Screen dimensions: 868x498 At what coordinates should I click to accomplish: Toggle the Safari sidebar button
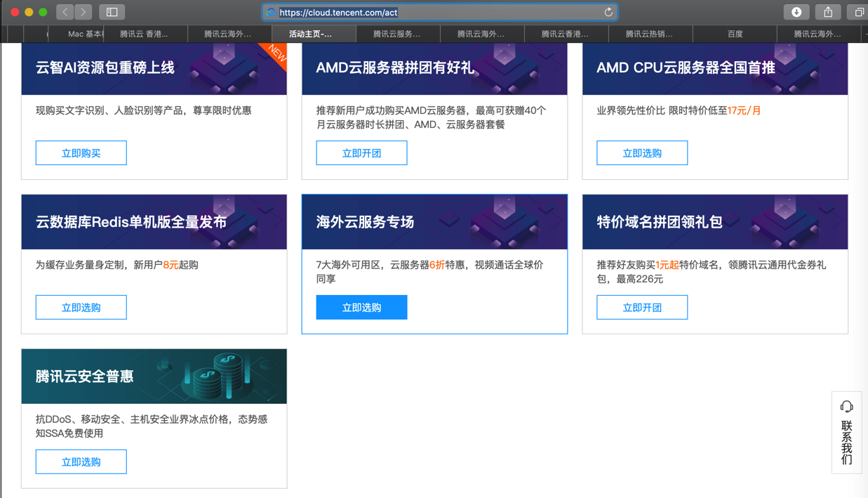(112, 12)
